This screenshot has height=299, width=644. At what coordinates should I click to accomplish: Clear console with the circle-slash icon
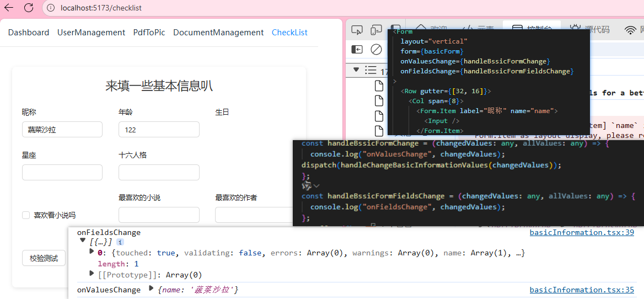(x=376, y=50)
